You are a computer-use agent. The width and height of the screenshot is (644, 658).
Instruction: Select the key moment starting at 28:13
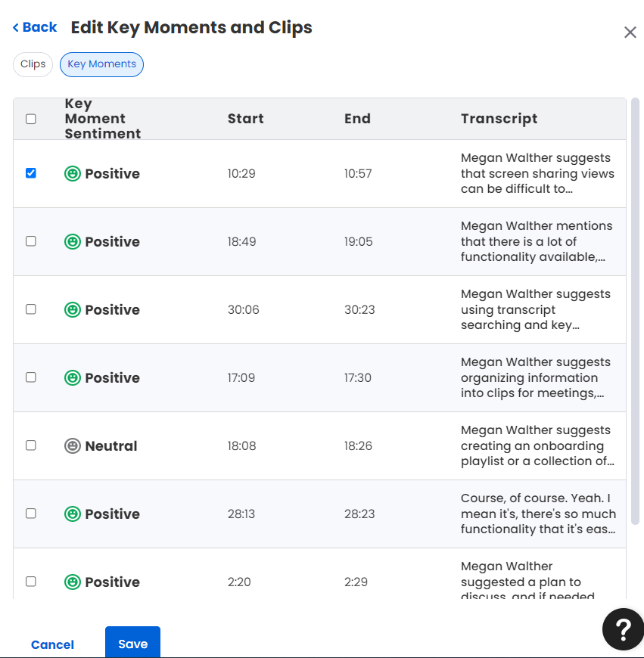30,514
